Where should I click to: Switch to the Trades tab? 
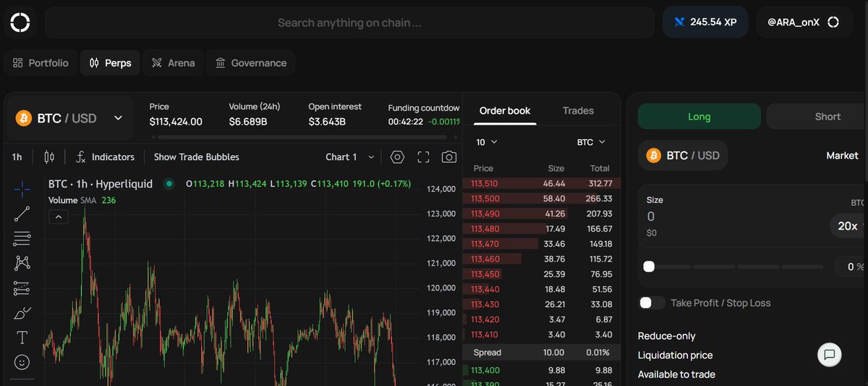click(578, 111)
